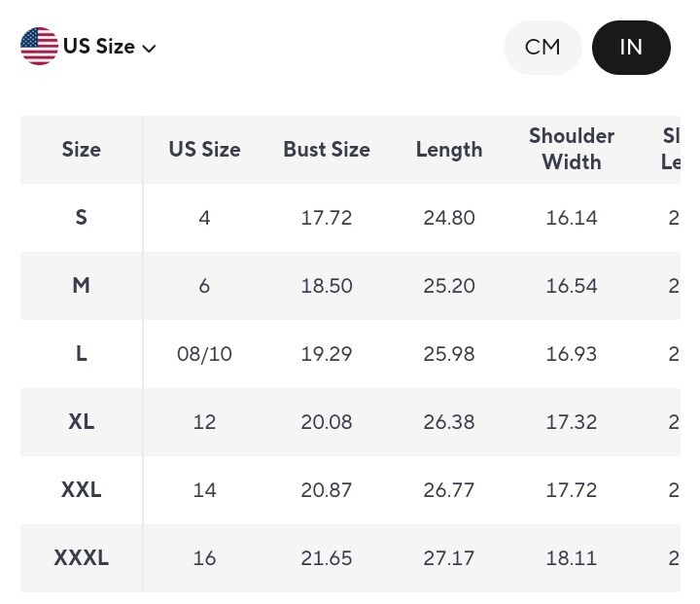
Task: Click the Shoulder Width column header
Action: (572, 149)
